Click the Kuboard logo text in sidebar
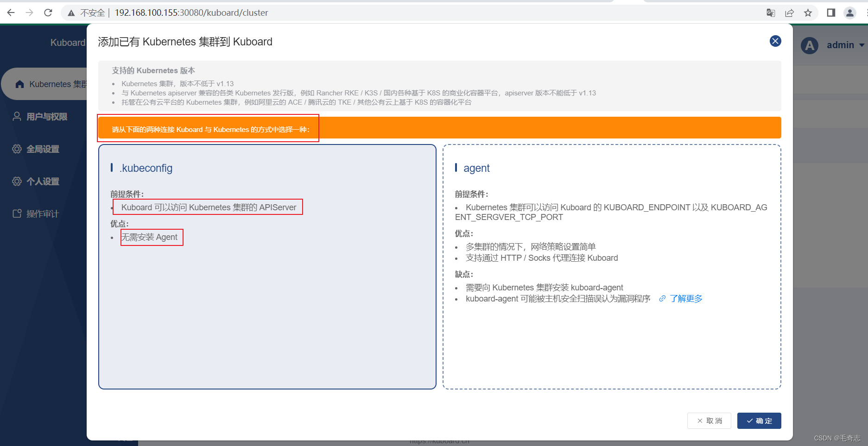 click(68, 43)
